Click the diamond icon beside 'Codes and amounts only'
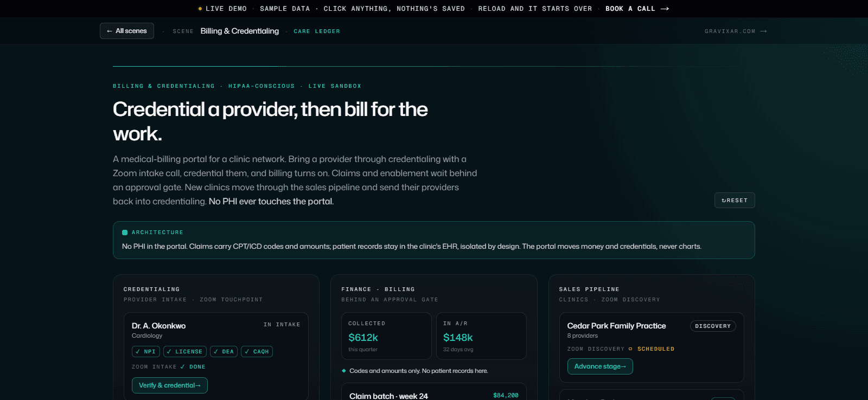The width and height of the screenshot is (868, 400). (x=344, y=371)
